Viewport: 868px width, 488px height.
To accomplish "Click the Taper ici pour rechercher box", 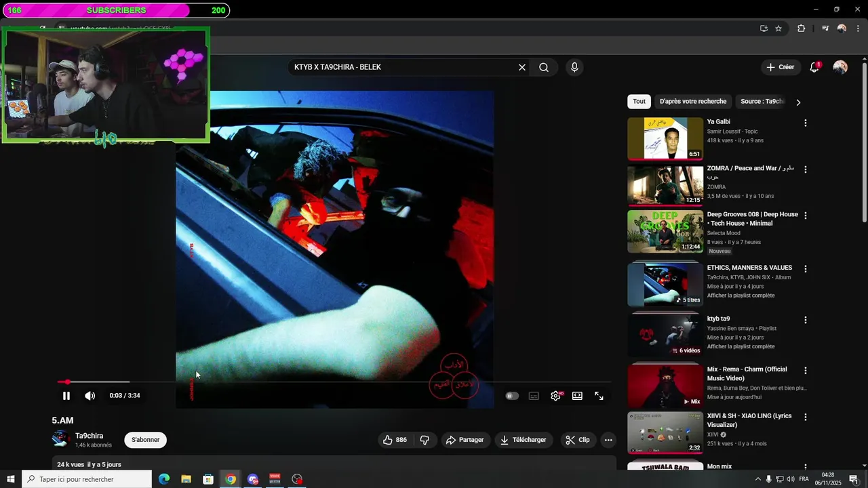I will point(87,479).
